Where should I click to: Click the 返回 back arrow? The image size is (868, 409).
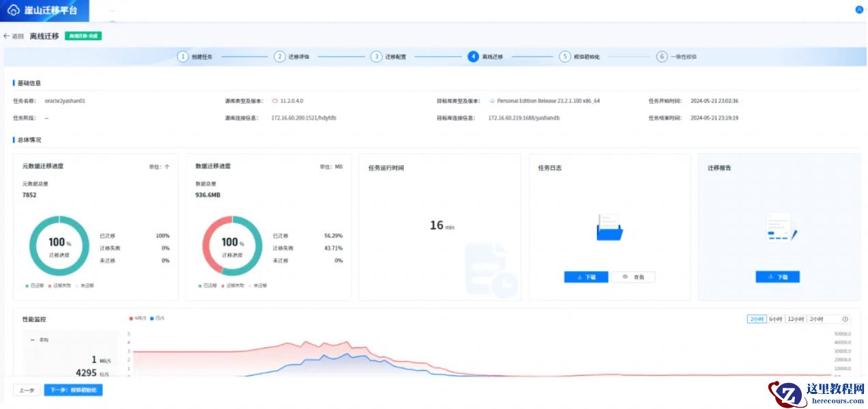pyautogui.click(x=7, y=36)
